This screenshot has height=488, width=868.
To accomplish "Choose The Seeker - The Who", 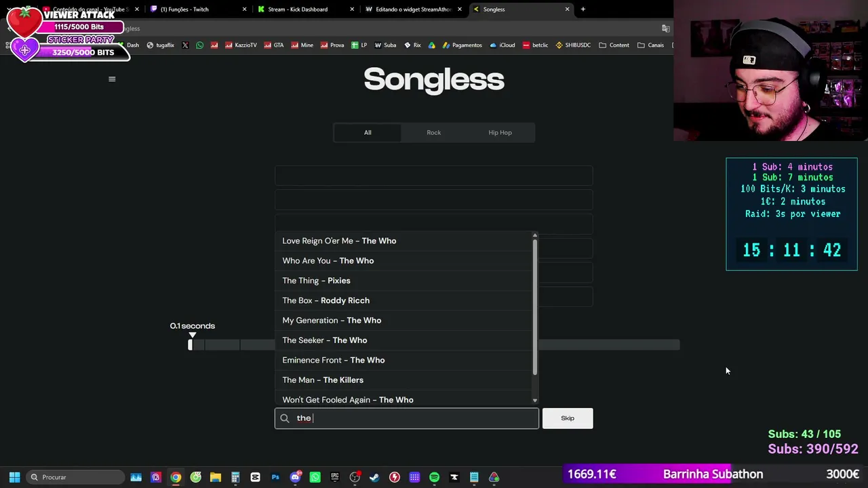I will [x=403, y=340].
